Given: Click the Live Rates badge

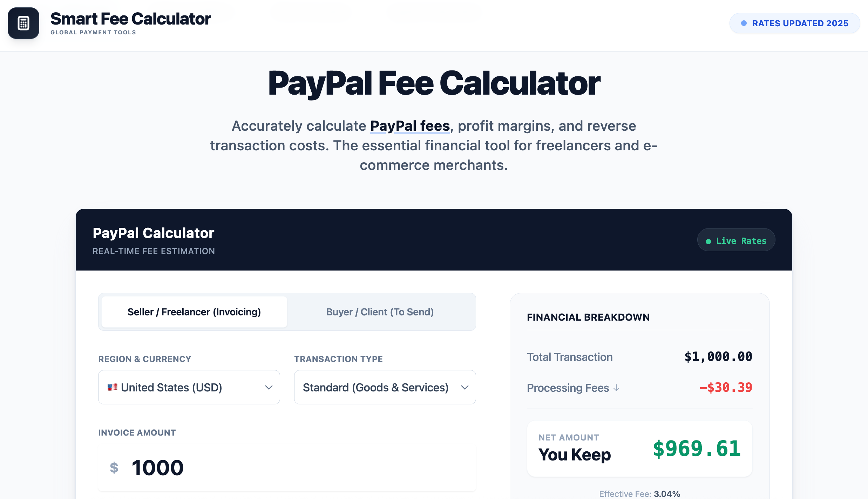Looking at the screenshot, I should click(736, 240).
